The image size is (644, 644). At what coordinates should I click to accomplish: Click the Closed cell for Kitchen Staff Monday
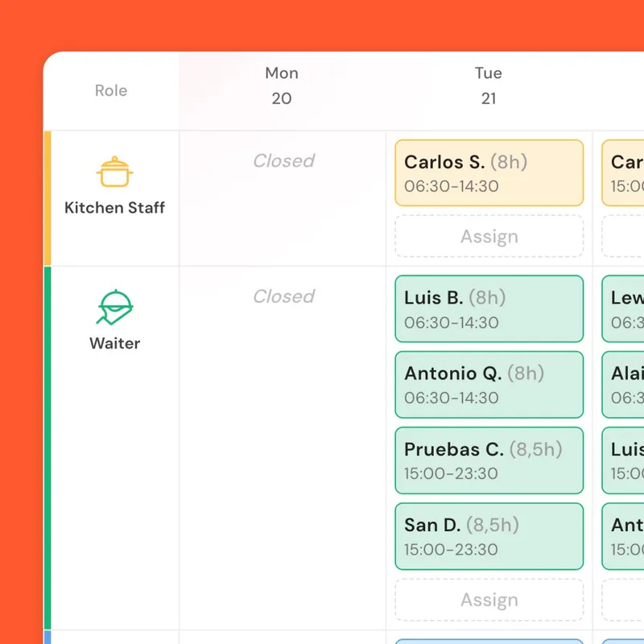click(283, 161)
